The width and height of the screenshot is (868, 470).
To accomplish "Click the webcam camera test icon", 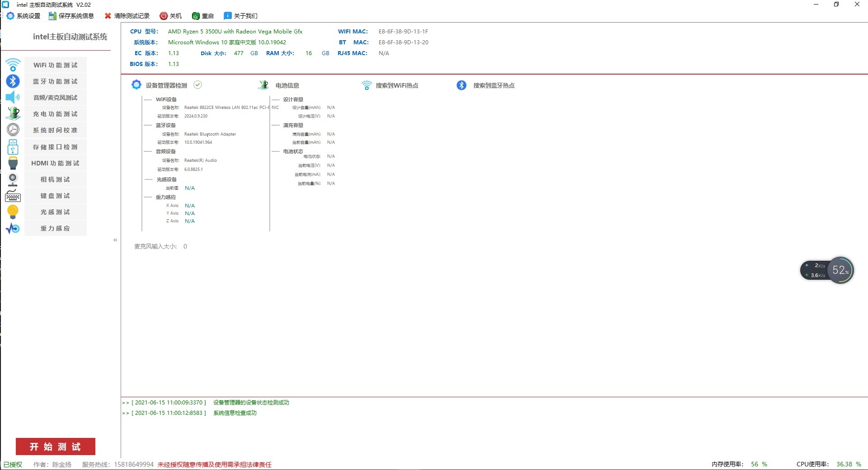I will [13, 180].
